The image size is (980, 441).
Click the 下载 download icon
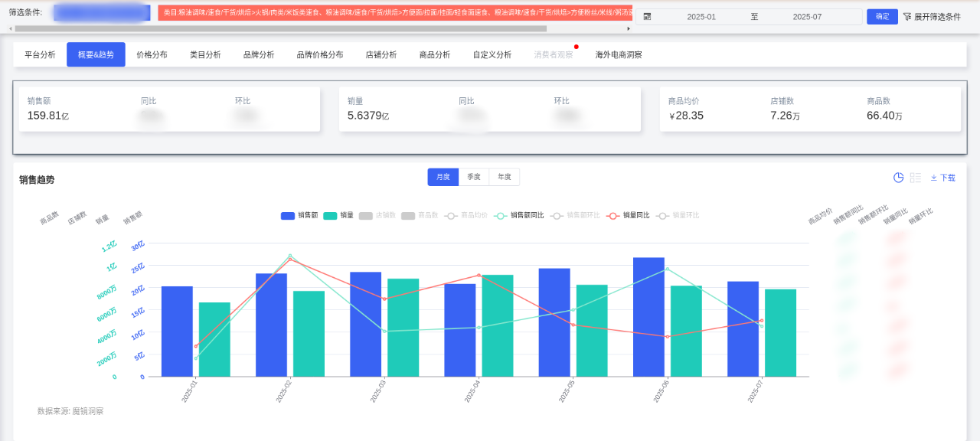click(934, 178)
